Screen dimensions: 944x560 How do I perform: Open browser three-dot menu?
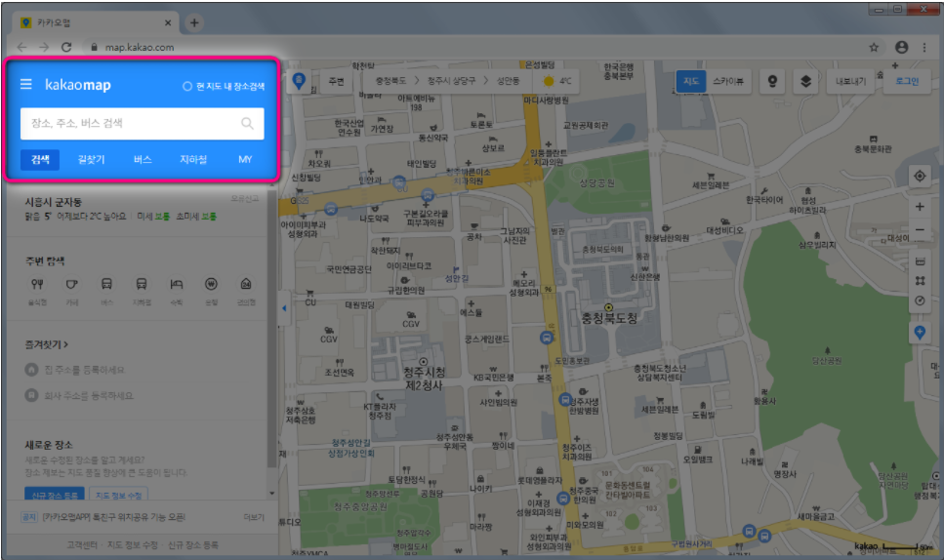[924, 47]
